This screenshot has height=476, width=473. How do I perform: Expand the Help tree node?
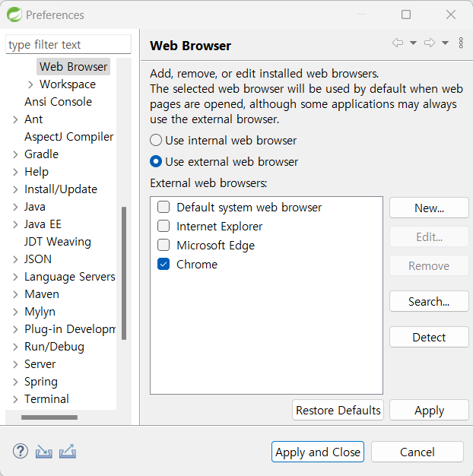(15, 172)
